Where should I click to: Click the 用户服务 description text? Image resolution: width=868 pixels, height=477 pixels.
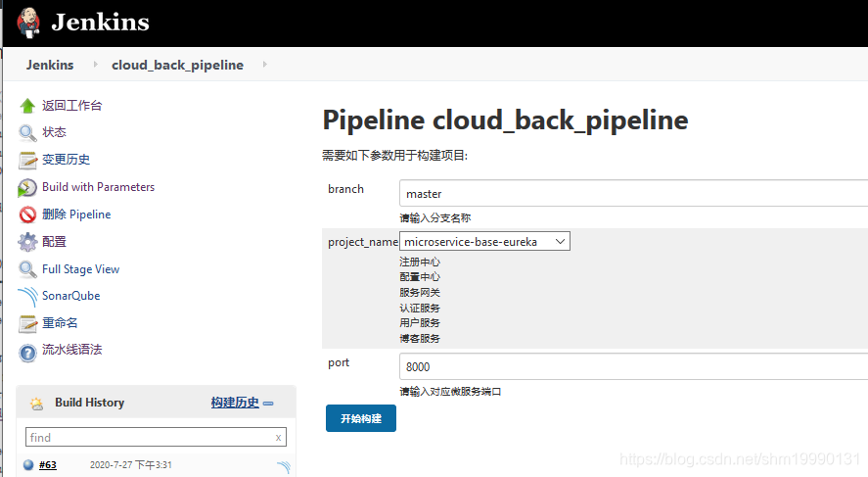[420, 323]
